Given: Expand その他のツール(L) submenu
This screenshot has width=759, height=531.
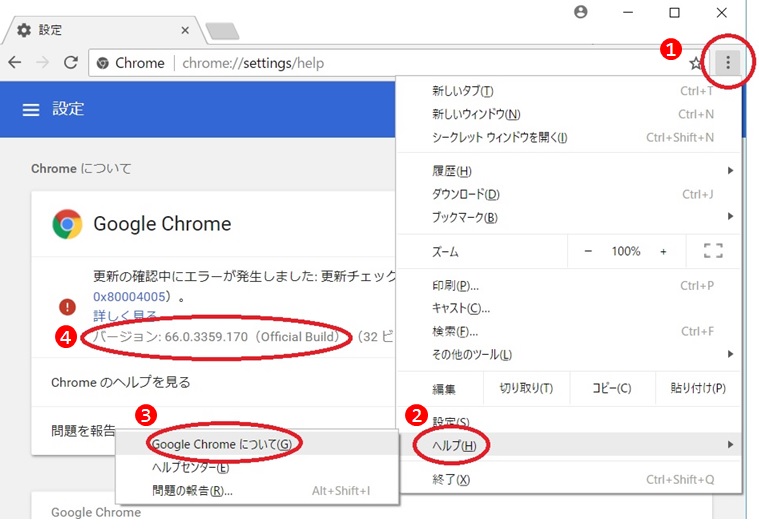Looking at the screenshot, I should click(569, 355).
